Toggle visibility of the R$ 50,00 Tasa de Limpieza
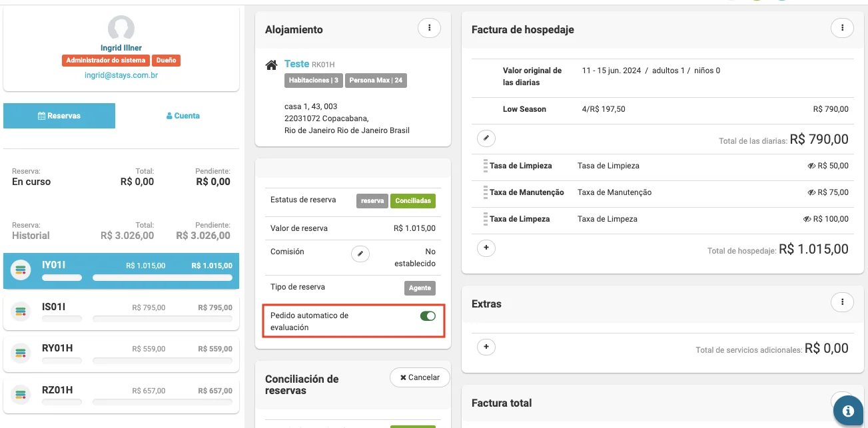 [811, 166]
